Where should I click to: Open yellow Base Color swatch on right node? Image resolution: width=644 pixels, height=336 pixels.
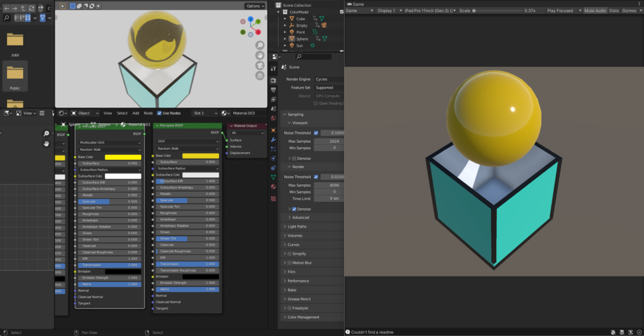(201, 155)
